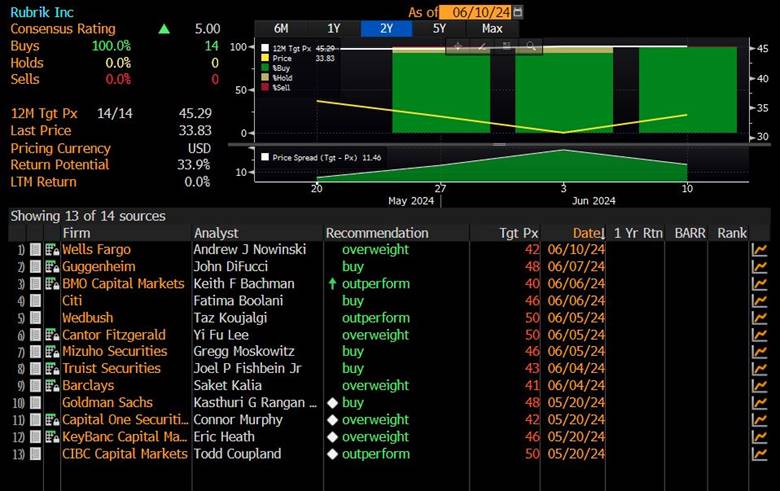Click the white 12M Tgt Px legend swatch

[x=265, y=48]
